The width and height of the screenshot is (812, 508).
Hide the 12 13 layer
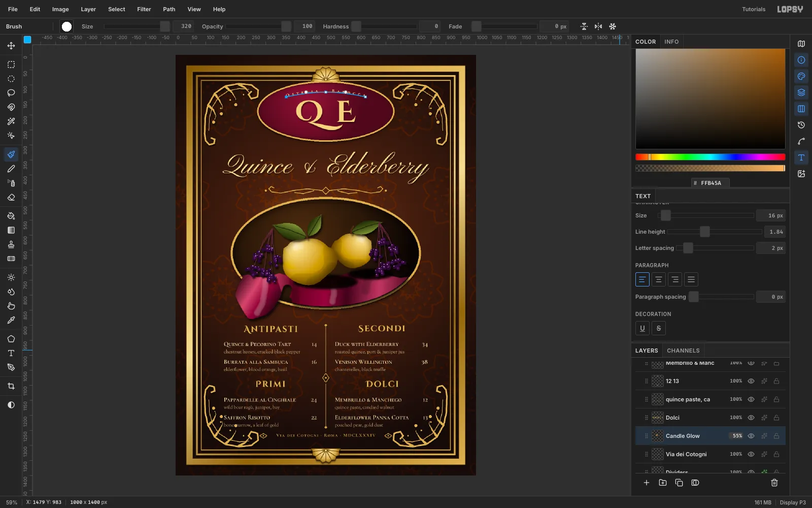tap(751, 381)
